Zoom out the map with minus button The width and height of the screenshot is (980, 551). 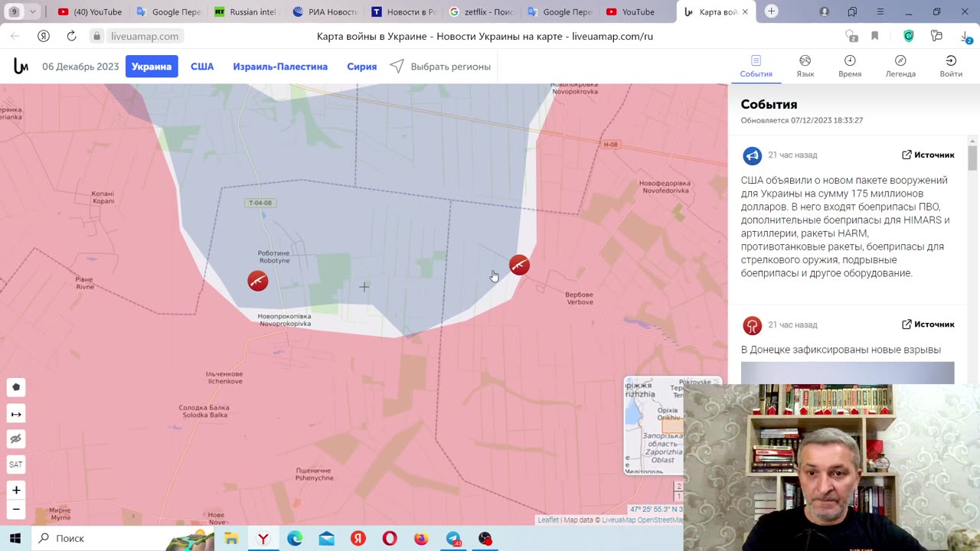coord(16,509)
